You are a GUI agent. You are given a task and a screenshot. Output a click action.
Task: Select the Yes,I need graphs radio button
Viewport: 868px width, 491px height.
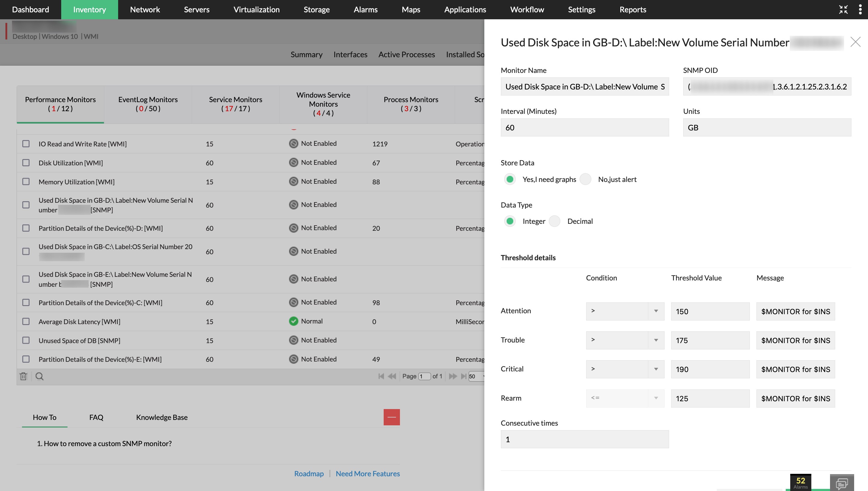pos(510,179)
